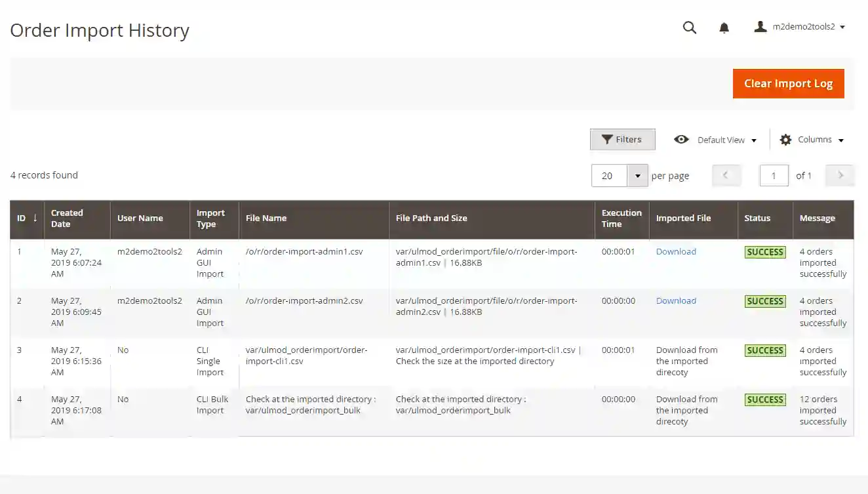Expand the Columns dropdown
Viewport: 868px width, 494px height.
coord(812,140)
